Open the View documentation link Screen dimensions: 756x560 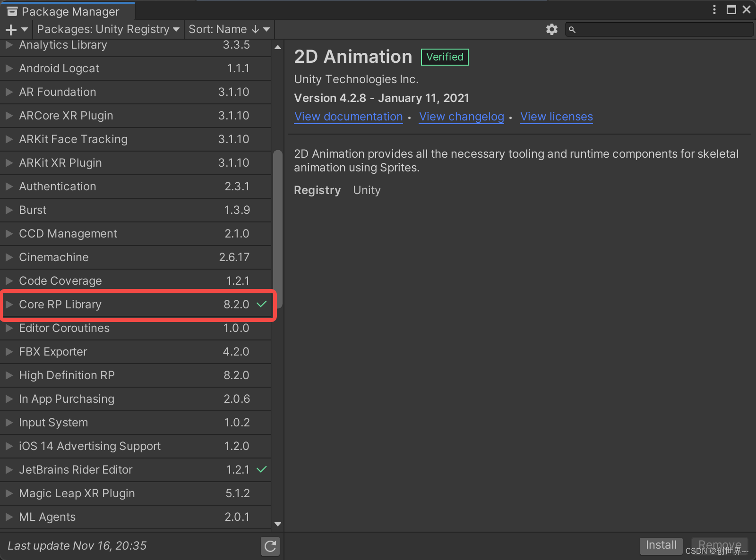[348, 117]
